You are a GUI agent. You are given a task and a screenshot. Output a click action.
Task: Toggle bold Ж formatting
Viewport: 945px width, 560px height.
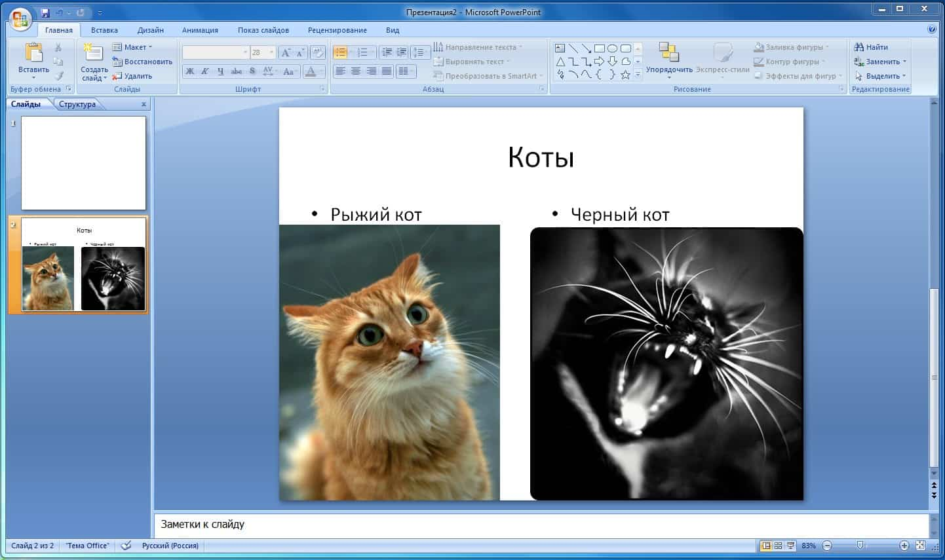click(190, 71)
